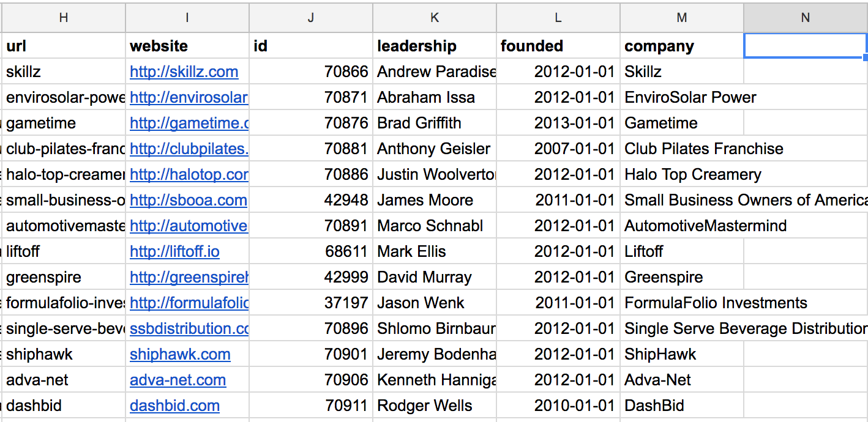Select the Halo Top Creamery company cell
Viewport: 868px width, 422px height.
coord(682,174)
